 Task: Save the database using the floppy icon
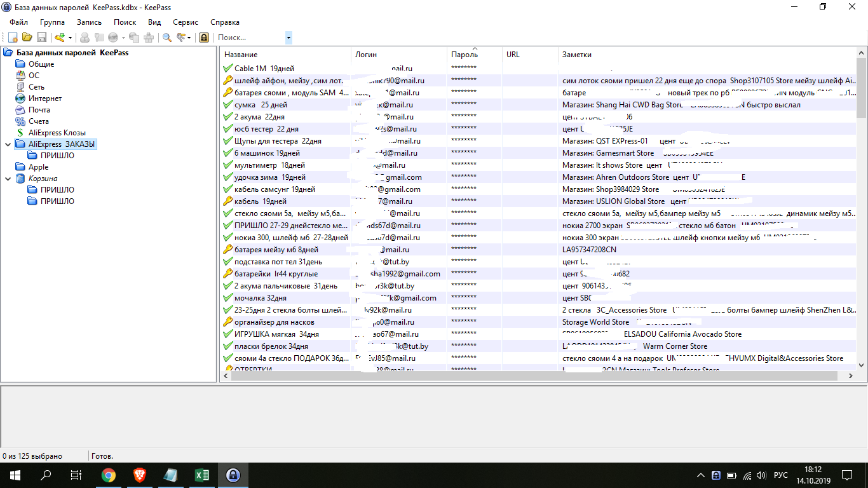[42, 37]
